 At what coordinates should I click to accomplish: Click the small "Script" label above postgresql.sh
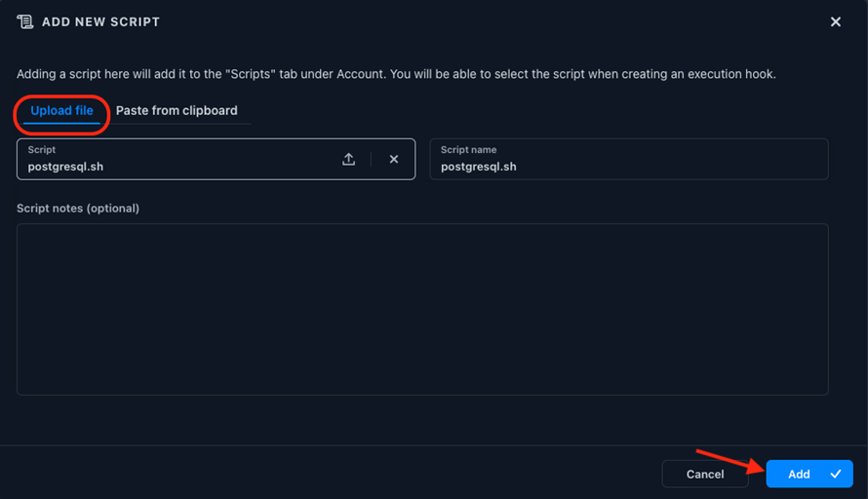point(42,150)
